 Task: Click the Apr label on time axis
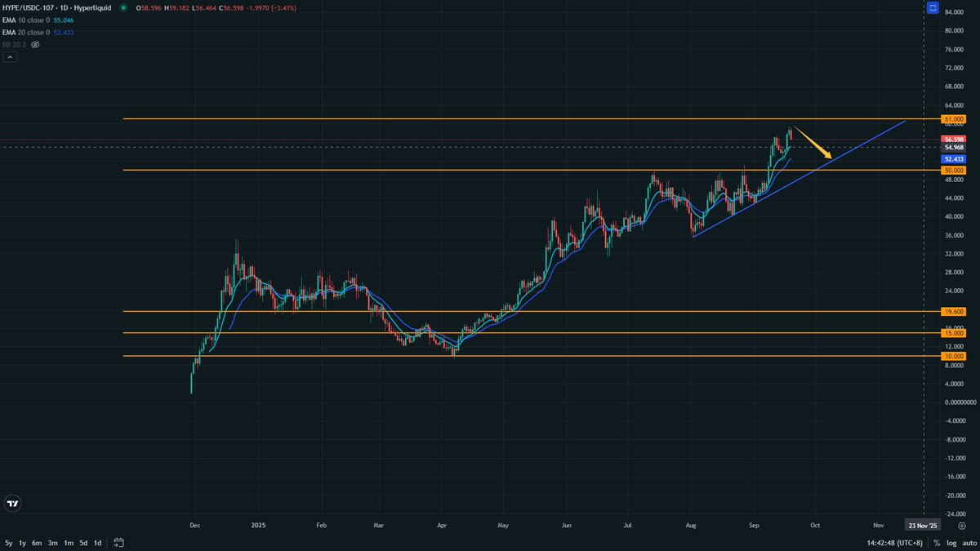441,527
